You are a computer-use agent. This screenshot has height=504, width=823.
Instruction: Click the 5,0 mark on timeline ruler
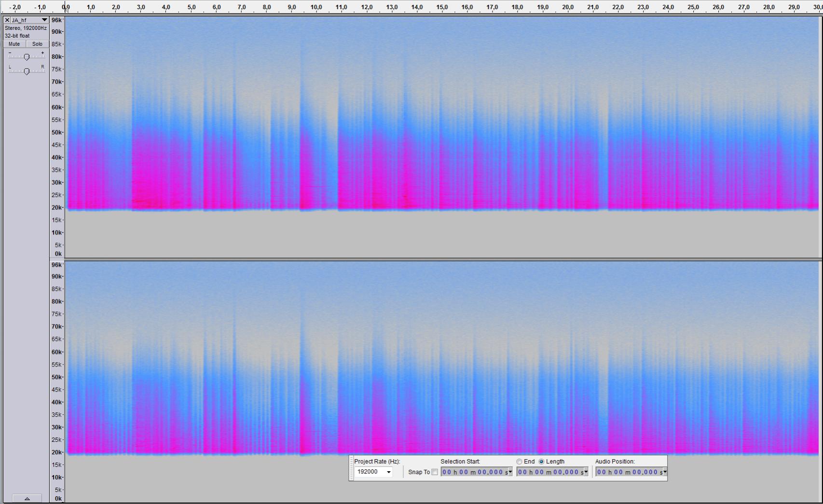pos(191,7)
